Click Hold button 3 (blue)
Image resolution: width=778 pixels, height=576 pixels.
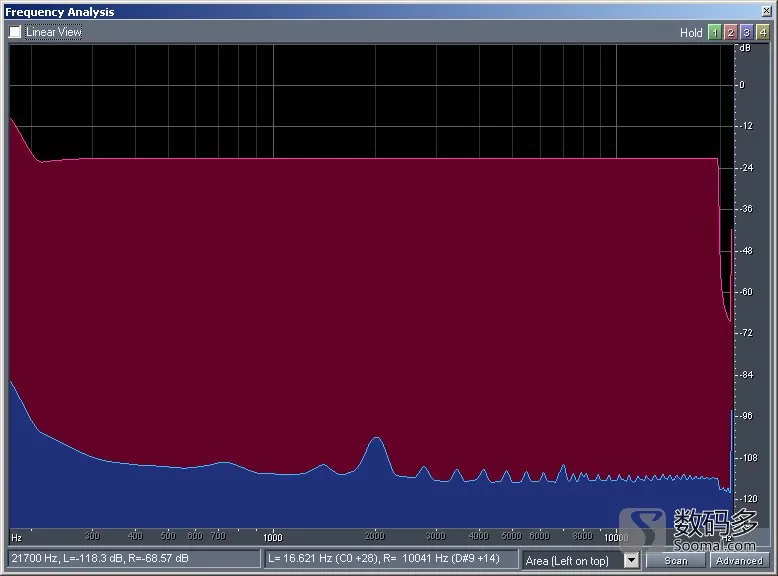[746, 32]
